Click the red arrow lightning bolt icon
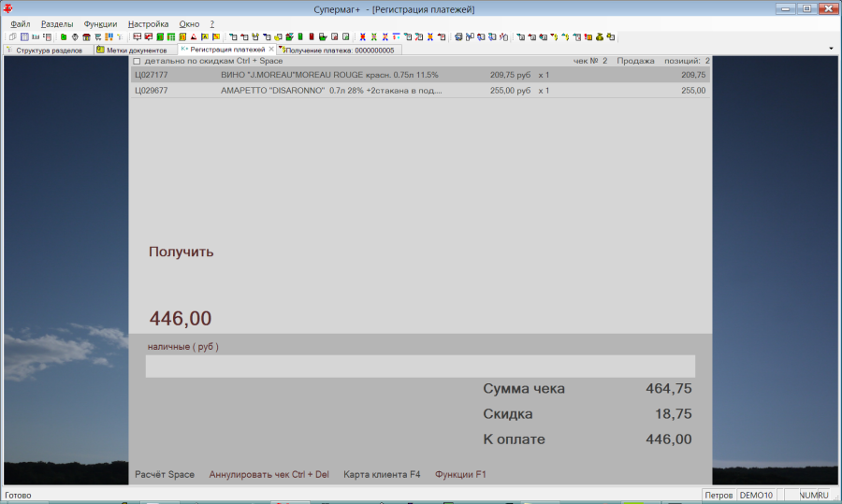Viewport: 842px width, 504px height. point(555,37)
